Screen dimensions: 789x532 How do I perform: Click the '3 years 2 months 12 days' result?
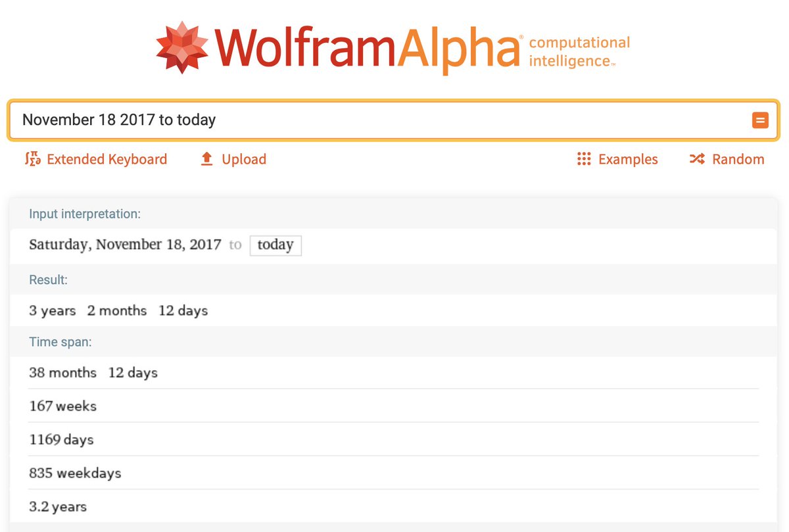(x=118, y=310)
